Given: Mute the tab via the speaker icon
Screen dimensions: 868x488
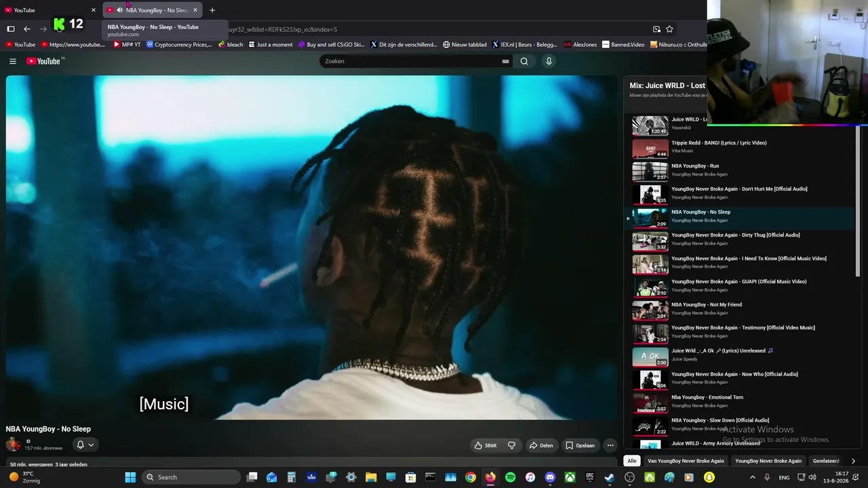Looking at the screenshot, I should pyautogui.click(x=119, y=10).
